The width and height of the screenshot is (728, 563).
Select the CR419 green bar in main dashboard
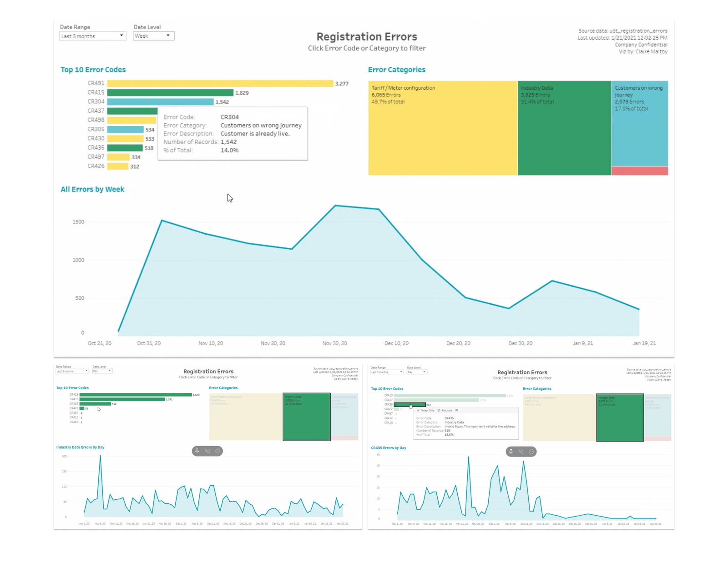[170, 93]
